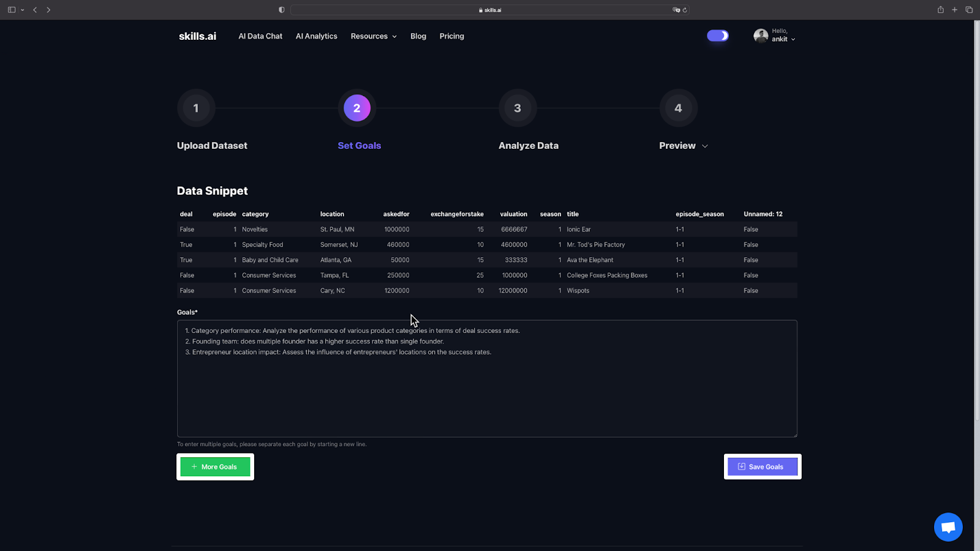The height and width of the screenshot is (551, 980).
Task: Select step 2 circle for Set Goals
Action: tap(357, 108)
